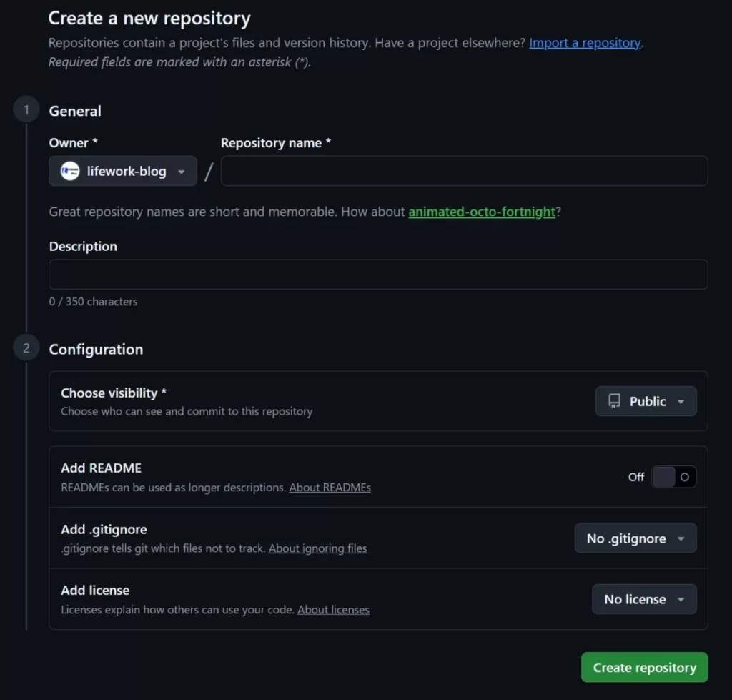Click the 'Repository name *' label
The height and width of the screenshot is (700, 732).
tap(275, 143)
